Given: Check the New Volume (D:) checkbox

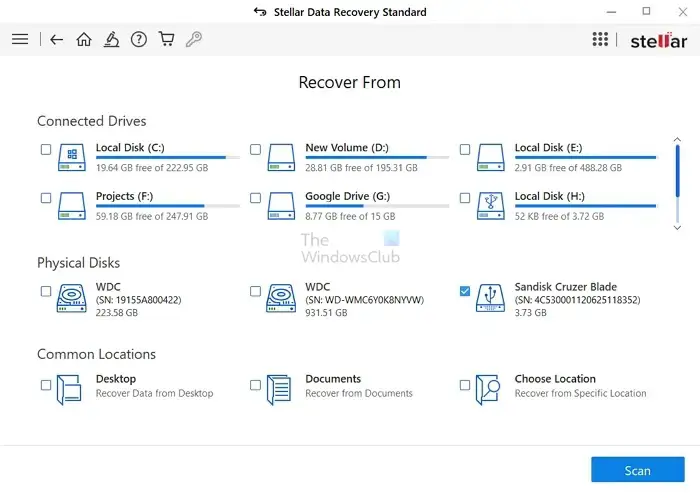Looking at the screenshot, I should pos(255,149).
